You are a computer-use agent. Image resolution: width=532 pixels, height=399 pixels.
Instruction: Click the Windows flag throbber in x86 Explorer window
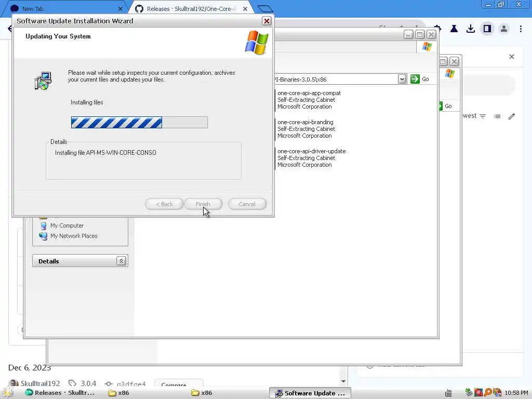pyautogui.click(x=427, y=46)
